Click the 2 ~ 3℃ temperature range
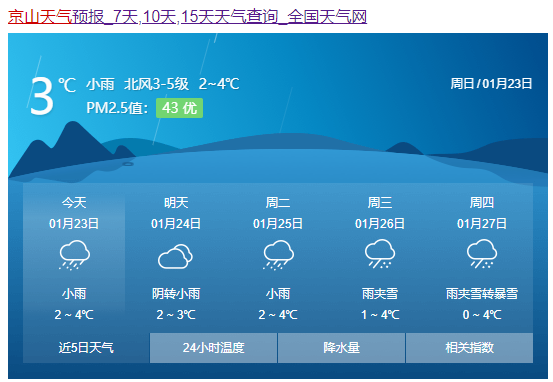This screenshot has width=553, height=382. tap(176, 315)
